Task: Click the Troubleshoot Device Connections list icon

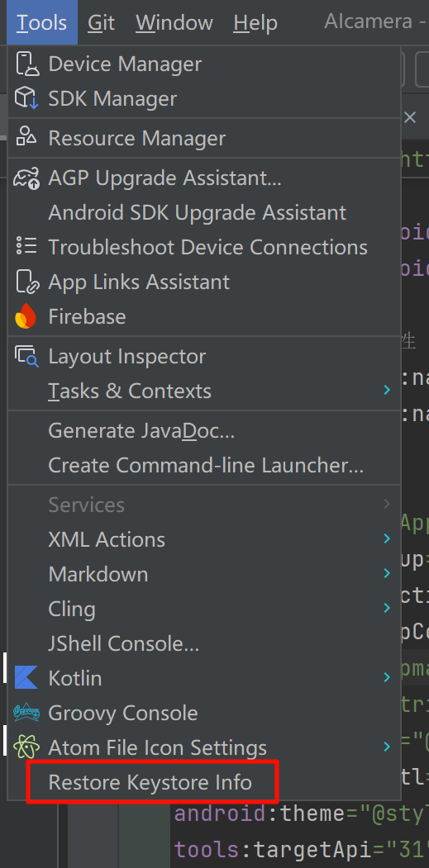Action: point(26,247)
